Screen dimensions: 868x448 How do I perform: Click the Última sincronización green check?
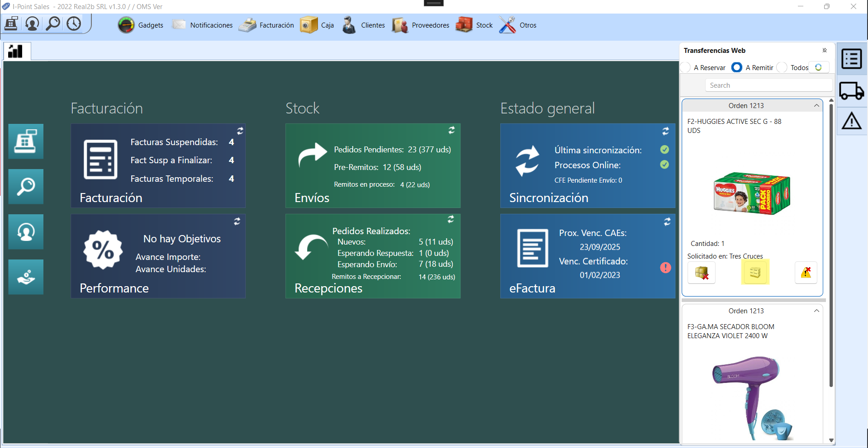pyautogui.click(x=664, y=150)
